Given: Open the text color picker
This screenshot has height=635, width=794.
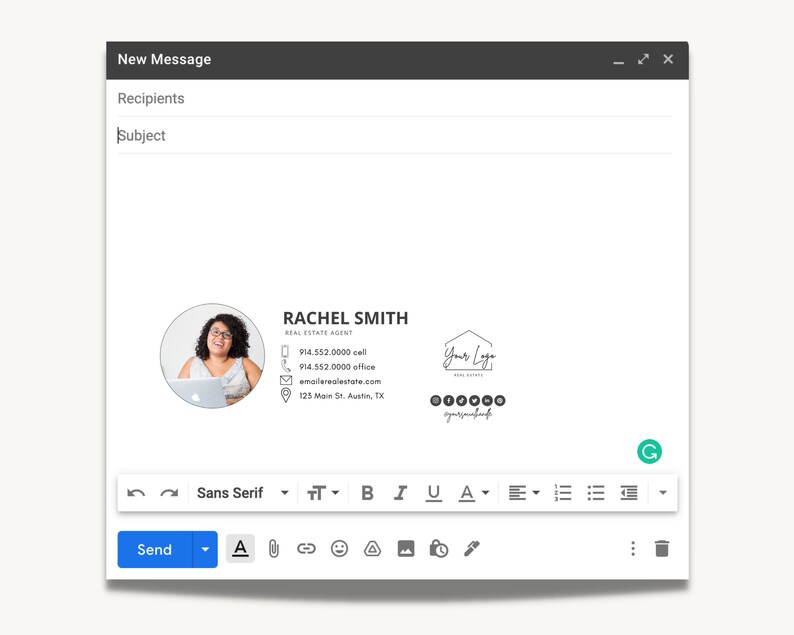Looking at the screenshot, I should tap(473, 493).
